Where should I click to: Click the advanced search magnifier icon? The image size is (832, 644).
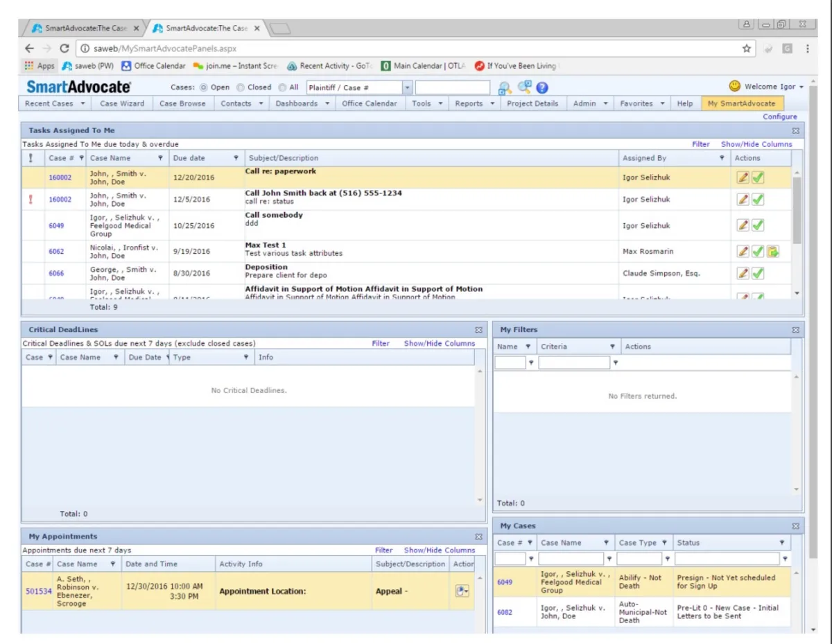(524, 87)
